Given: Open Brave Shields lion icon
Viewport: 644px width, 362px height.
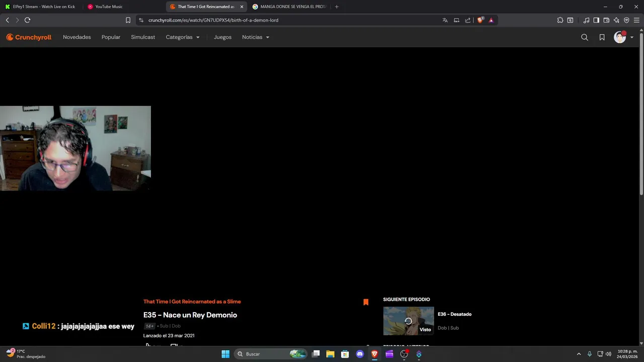Looking at the screenshot, I should pyautogui.click(x=480, y=20).
